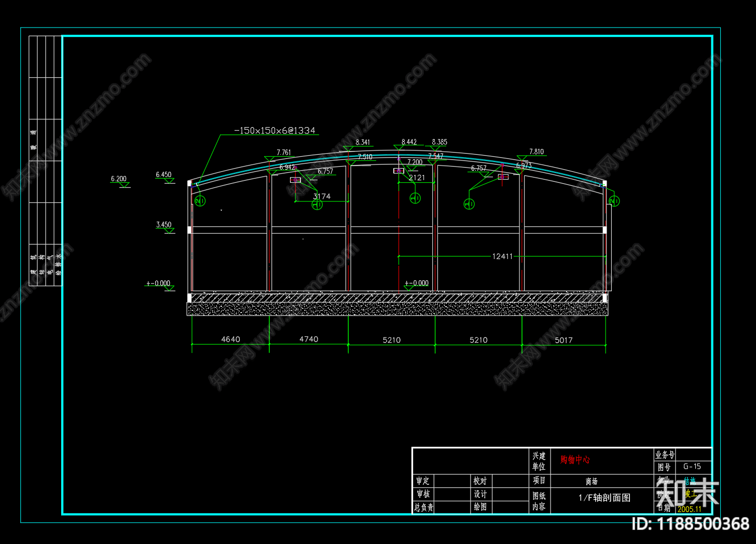Select the 3174 dimension text
Screen dimensions: 756x544
click(x=322, y=196)
